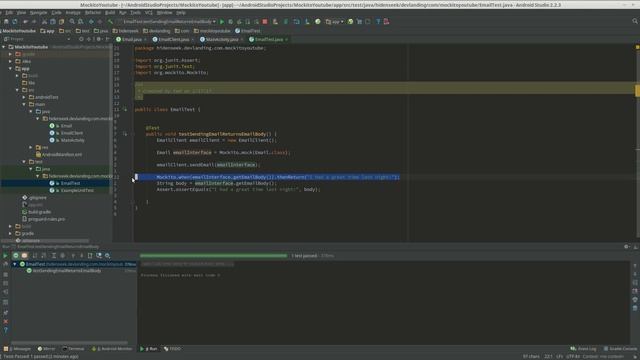Run the selected test configuration
This screenshot has height=360, width=640.
222,22
